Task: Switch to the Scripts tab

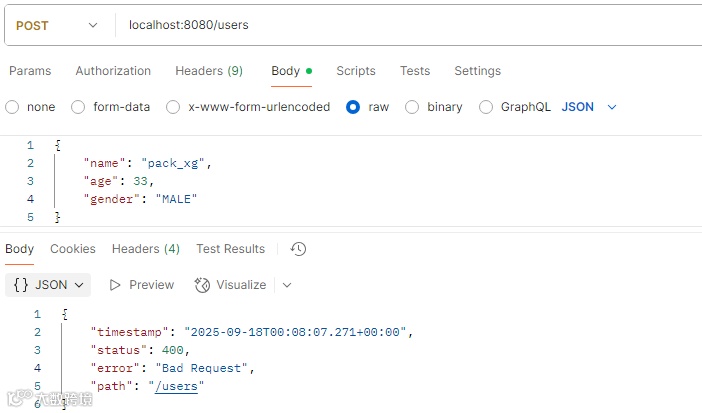Action: coord(356,71)
